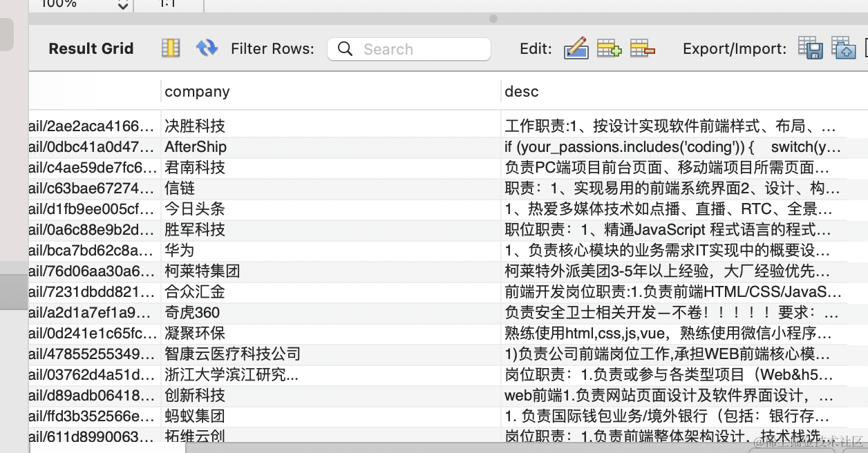The height and width of the screenshot is (453, 868).
Task: Click the edit current row pencil icon
Action: click(576, 48)
